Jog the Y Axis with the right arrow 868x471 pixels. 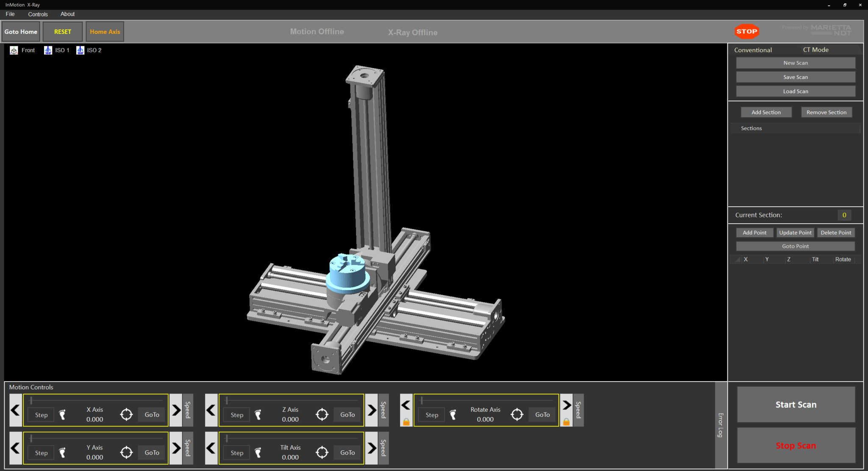[176, 448]
